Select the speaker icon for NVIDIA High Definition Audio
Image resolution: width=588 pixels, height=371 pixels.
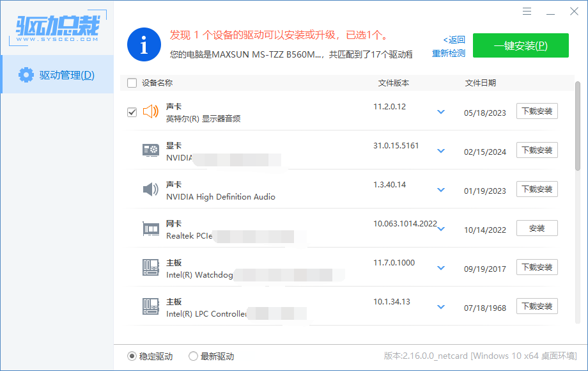click(x=150, y=189)
